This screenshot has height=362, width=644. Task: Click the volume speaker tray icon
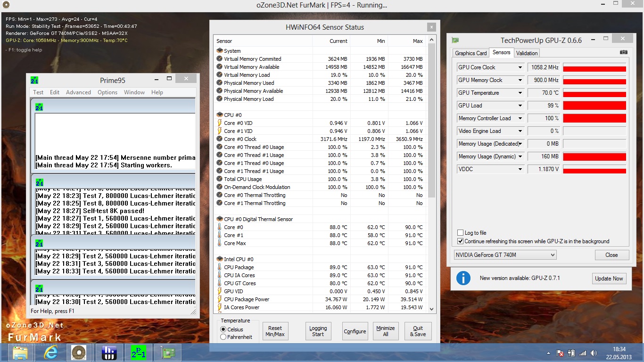594,353
